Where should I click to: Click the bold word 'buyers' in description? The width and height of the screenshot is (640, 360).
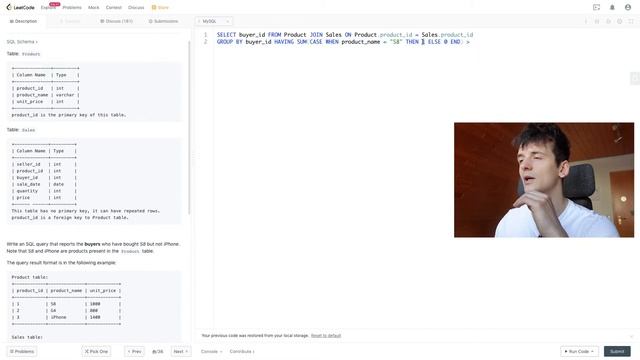92,244
